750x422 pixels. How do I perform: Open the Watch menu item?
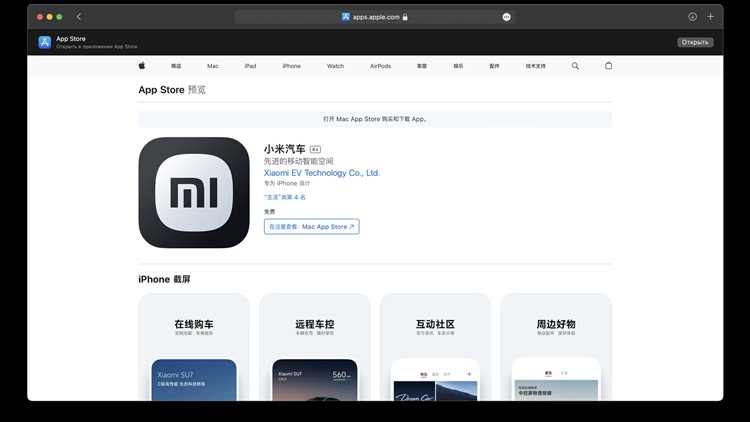(335, 66)
